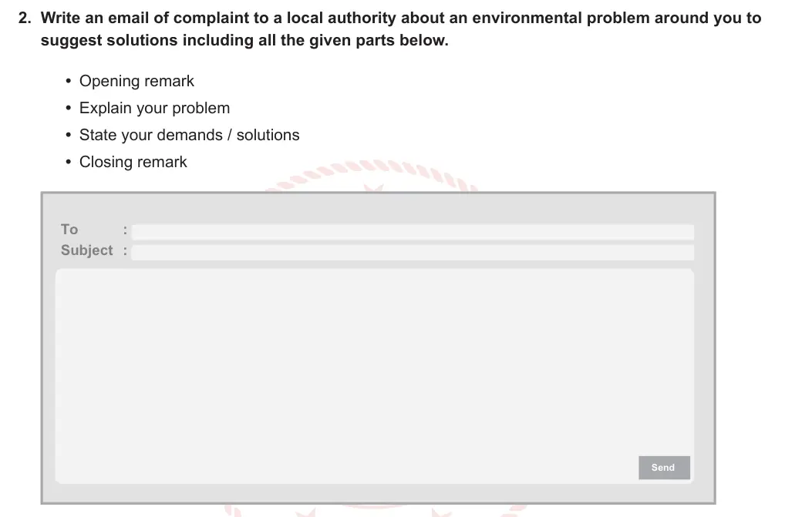
Task: Click the line "suggest solutions including all the given parts"
Action: point(244,40)
